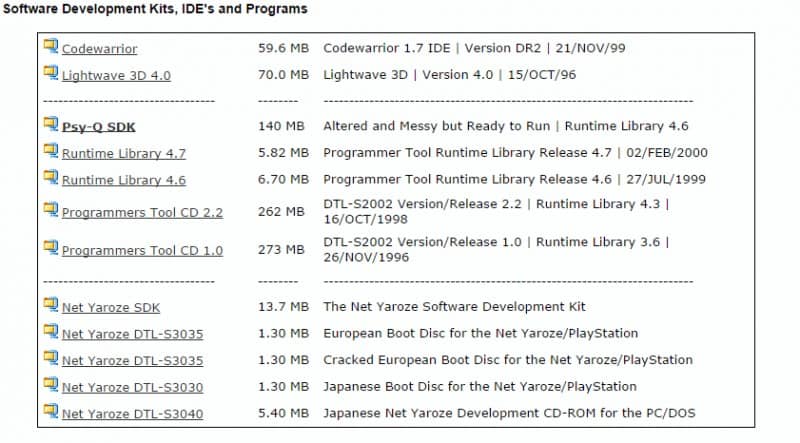Screen dimensions: 800x443
Task: Open Net Yaroze DTL-S3035 link for European Boot Disc
Action: (x=133, y=334)
